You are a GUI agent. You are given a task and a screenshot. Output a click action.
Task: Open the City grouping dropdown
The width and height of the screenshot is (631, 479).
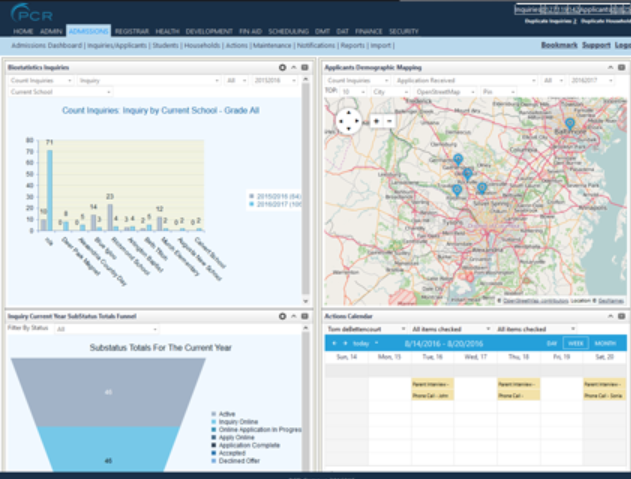(x=390, y=92)
